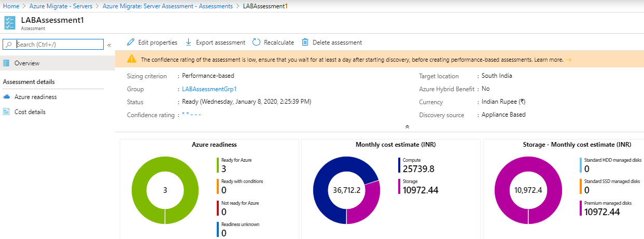Click the Ready for Azure label

click(x=236, y=160)
